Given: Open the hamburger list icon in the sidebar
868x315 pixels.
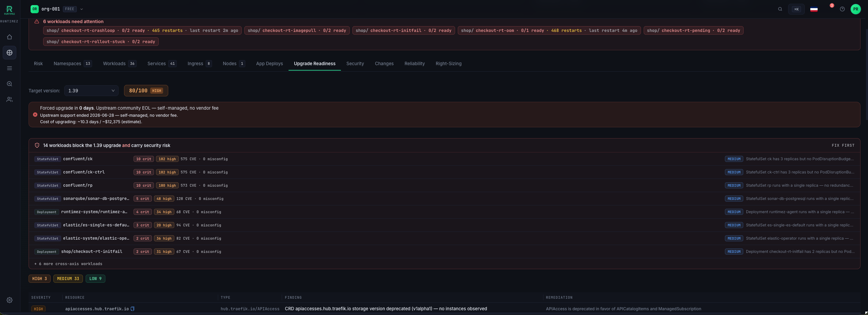Looking at the screenshot, I should pyautogui.click(x=10, y=68).
